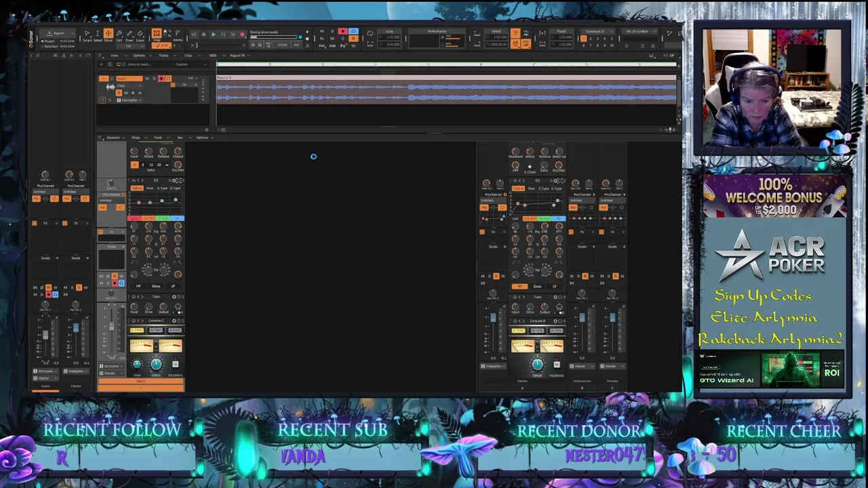Click the Low Mid band swatch on Audio EQ
The height and width of the screenshot is (488, 868).
tap(150, 218)
